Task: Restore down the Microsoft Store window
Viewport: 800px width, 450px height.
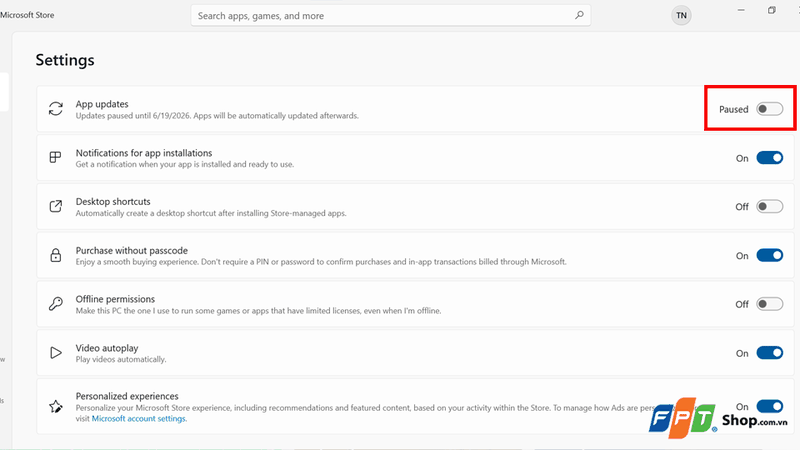Action: [x=771, y=10]
